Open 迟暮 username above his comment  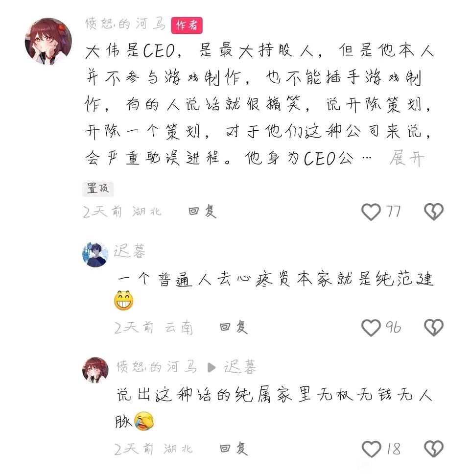(130, 251)
